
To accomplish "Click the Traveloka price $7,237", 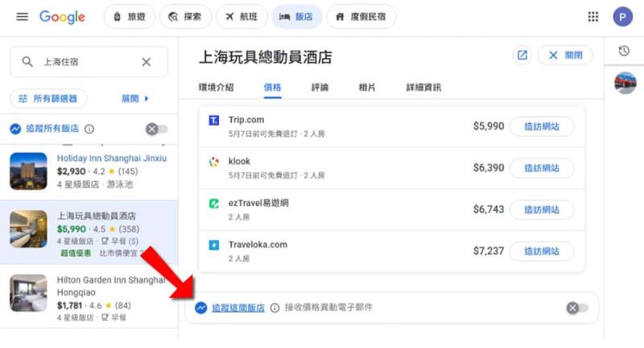I will tap(489, 251).
